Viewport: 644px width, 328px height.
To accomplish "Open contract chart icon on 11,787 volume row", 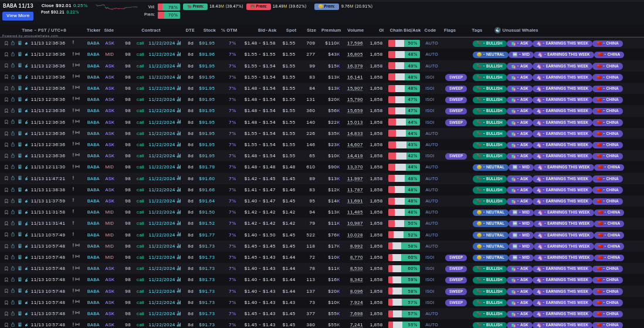I will point(179,190).
